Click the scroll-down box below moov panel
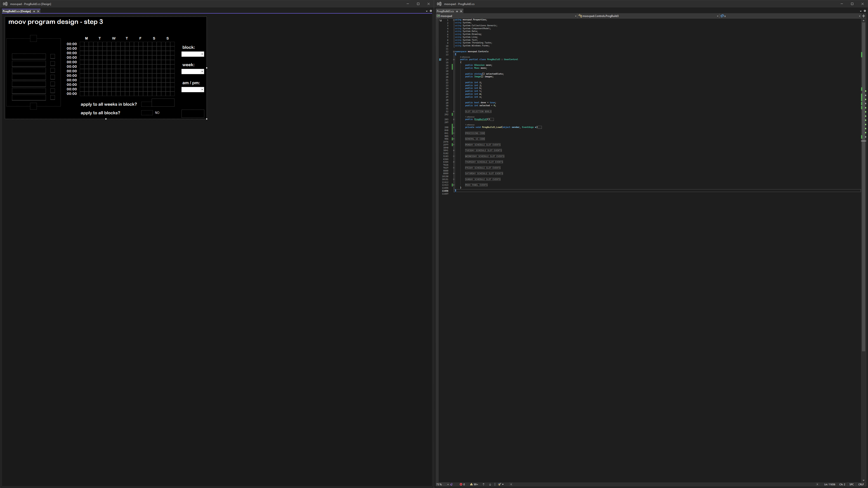Screen dimensions: 868x488 click(x=33, y=106)
